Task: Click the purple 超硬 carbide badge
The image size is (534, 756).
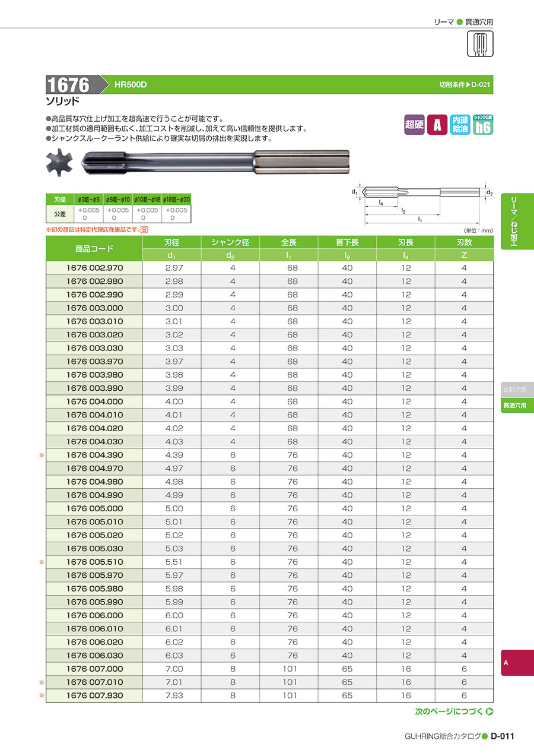Action: point(414,125)
